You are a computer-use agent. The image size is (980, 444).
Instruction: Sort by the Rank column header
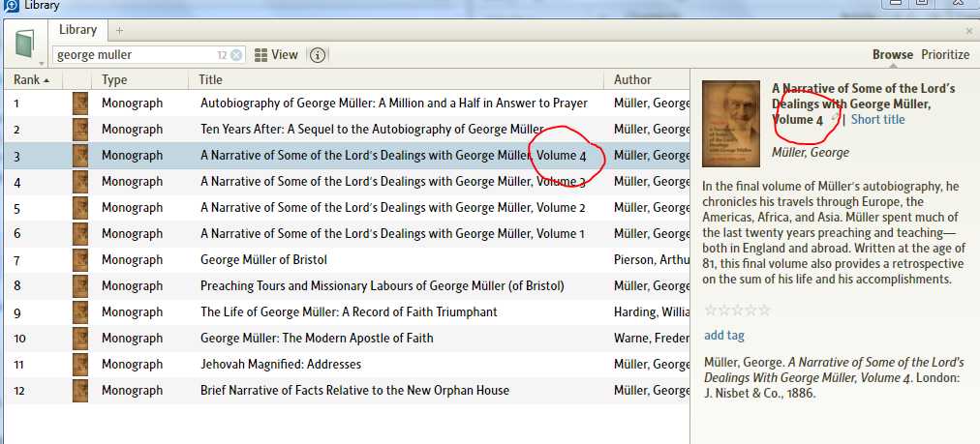(x=31, y=79)
